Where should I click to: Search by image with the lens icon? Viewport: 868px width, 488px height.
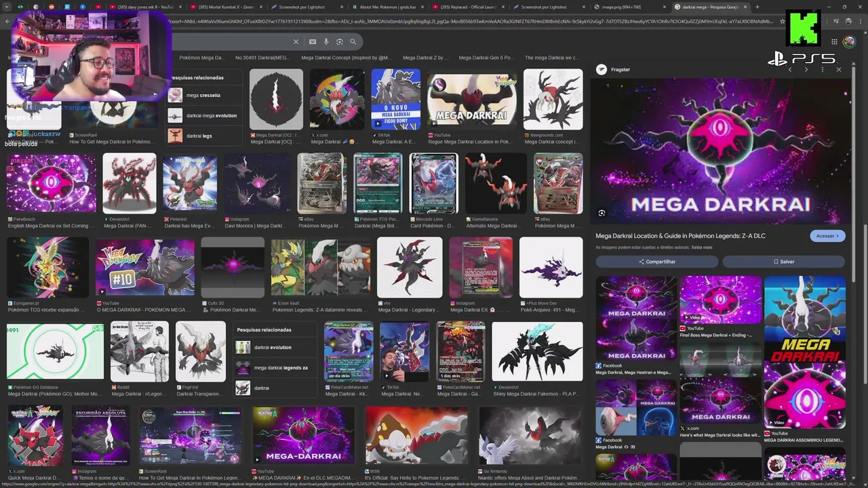[x=340, y=41]
